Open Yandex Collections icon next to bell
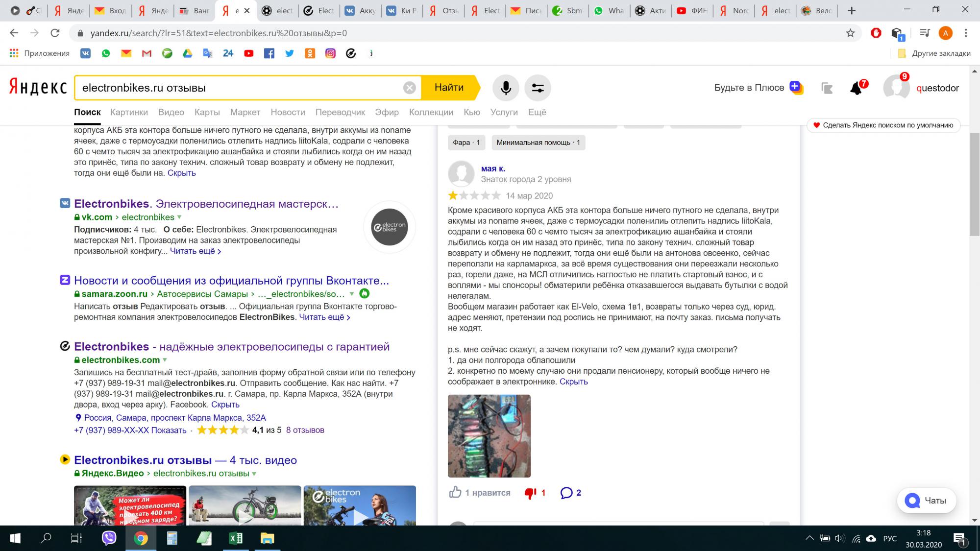 pyautogui.click(x=827, y=88)
